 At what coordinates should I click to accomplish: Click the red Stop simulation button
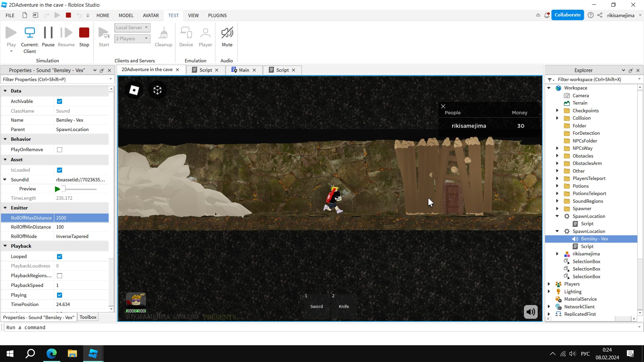(x=84, y=33)
